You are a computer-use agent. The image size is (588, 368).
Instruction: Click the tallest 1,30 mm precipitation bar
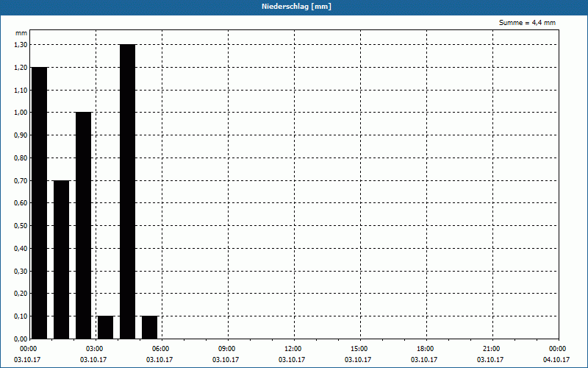point(127,192)
